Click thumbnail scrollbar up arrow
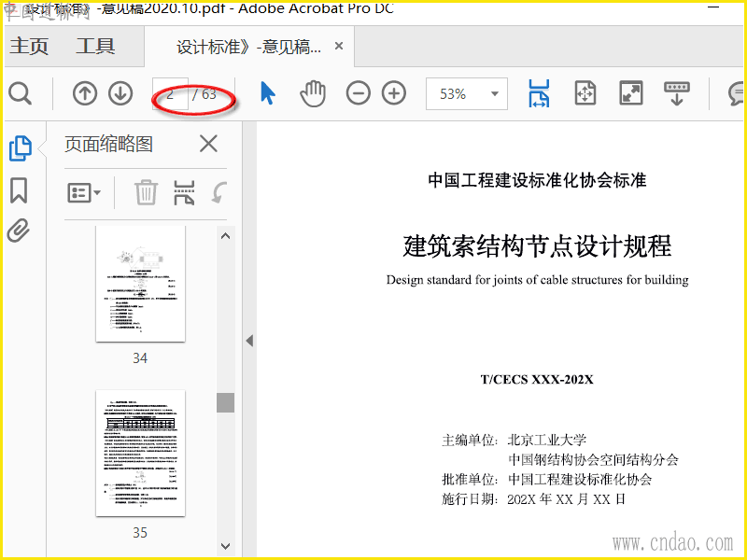Screen dimensions: 747x560 click(x=225, y=236)
